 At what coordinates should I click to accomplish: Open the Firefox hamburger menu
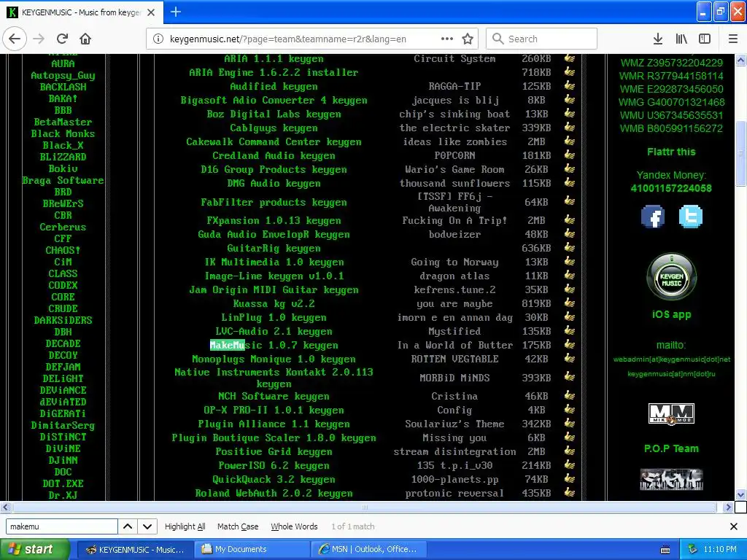(x=732, y=39)
